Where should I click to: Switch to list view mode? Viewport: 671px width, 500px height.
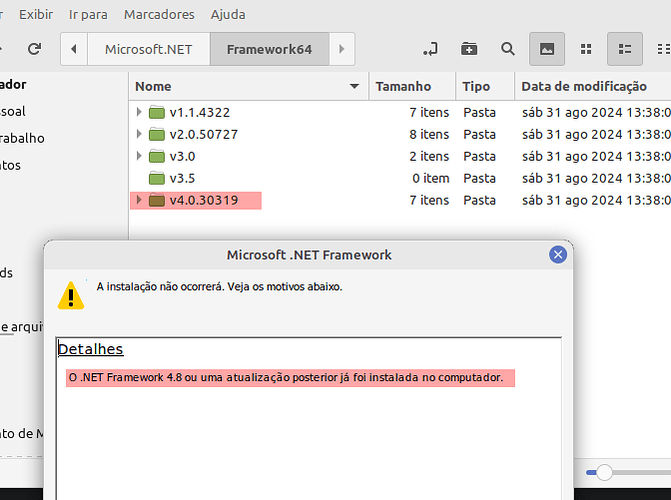point(625,49)
